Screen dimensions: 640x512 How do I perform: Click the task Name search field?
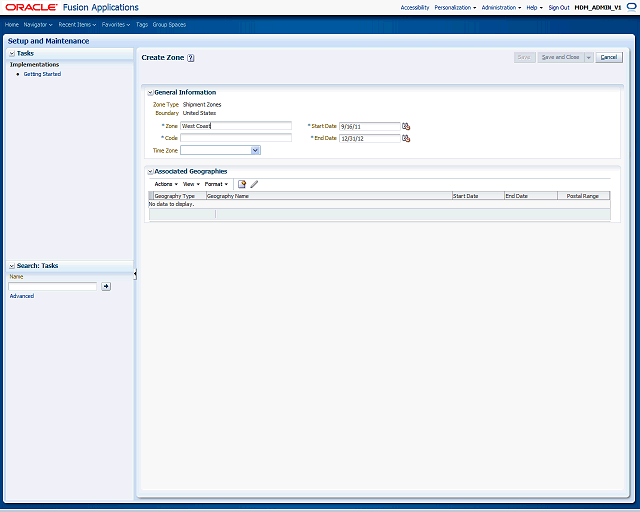coord(52,286)
